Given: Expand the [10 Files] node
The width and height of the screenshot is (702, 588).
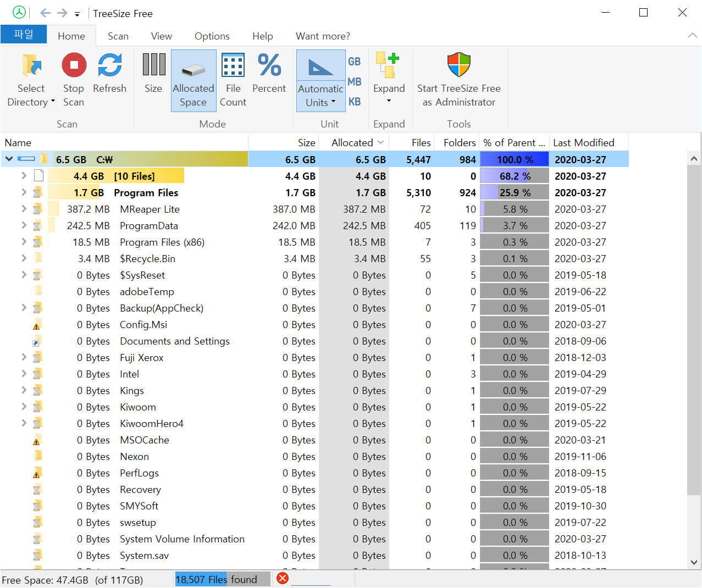Looking at the screenshot, I should click(x=24, y=176).
